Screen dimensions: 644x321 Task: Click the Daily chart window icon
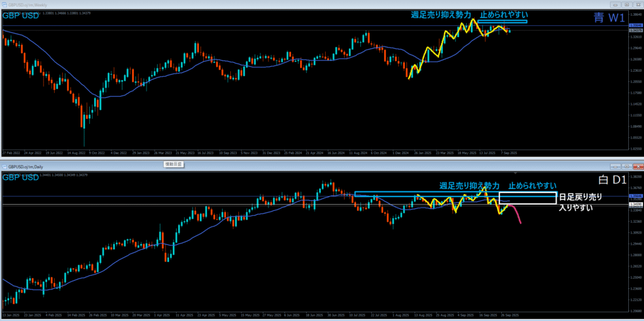5,167
